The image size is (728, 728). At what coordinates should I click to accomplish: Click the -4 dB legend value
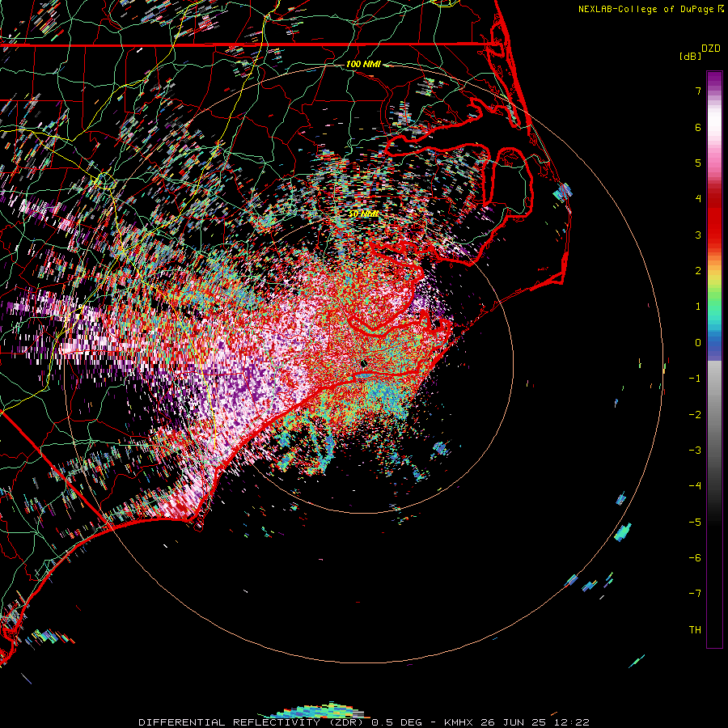click(695, 486)
